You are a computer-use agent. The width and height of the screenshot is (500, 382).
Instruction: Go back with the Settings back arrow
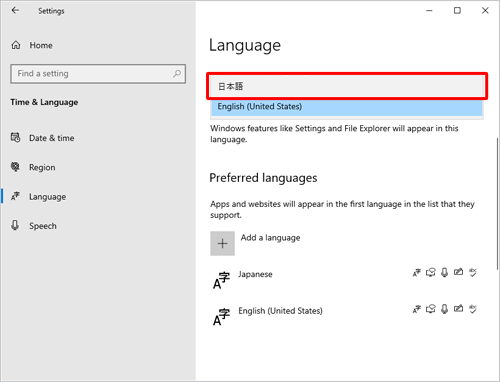[x=15, y=11]
